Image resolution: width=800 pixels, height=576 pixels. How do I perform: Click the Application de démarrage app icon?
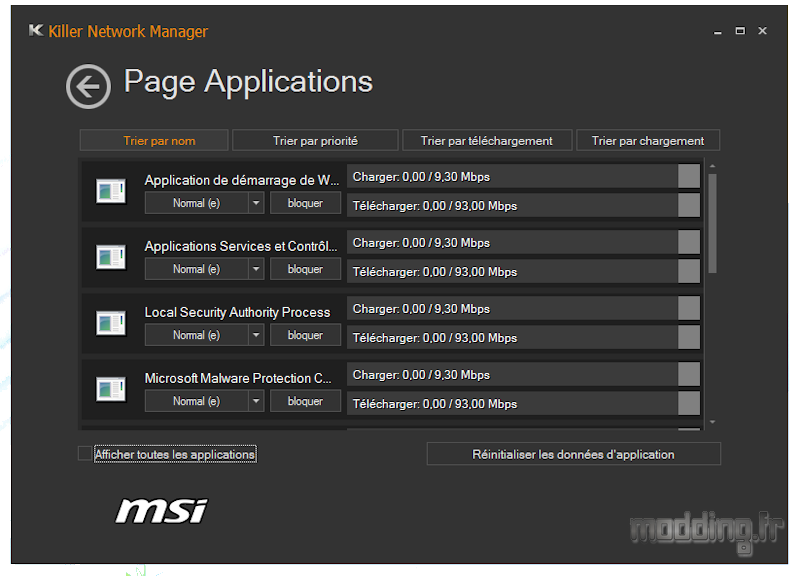[x=111, y=191]
